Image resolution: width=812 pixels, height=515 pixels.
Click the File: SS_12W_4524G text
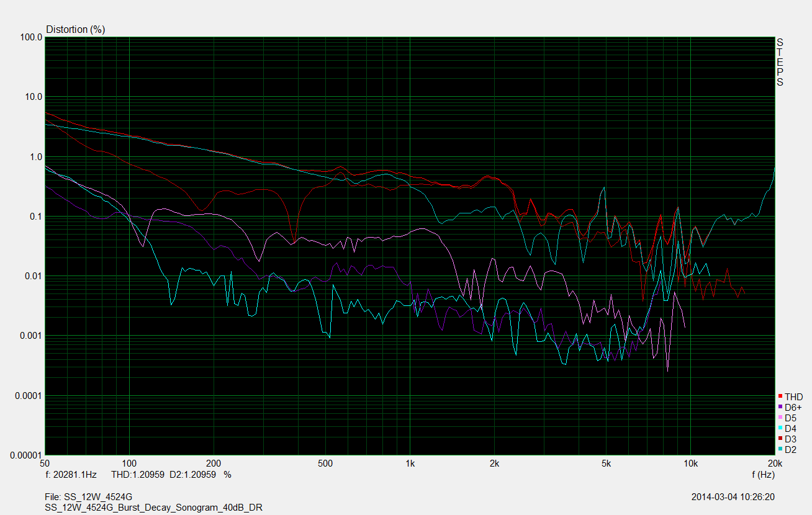coord(89,497)
